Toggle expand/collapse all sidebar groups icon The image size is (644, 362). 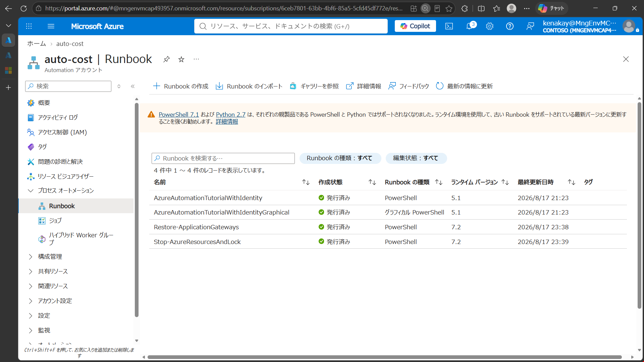tap(119, 86)
